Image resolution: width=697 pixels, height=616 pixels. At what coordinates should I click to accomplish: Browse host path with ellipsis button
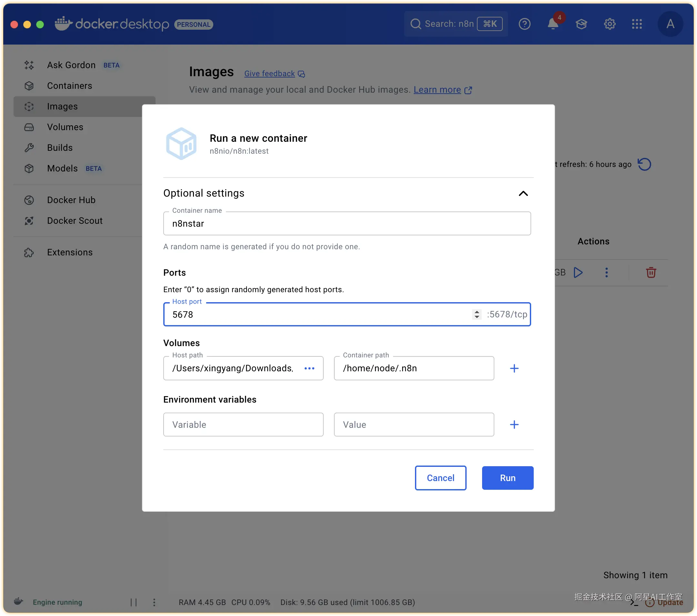click(309, 368)
